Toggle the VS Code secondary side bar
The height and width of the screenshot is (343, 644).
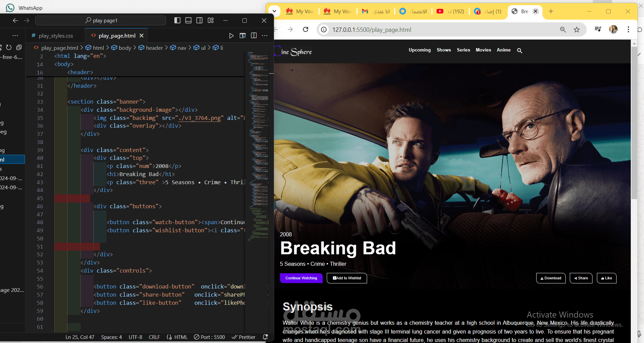200,21
